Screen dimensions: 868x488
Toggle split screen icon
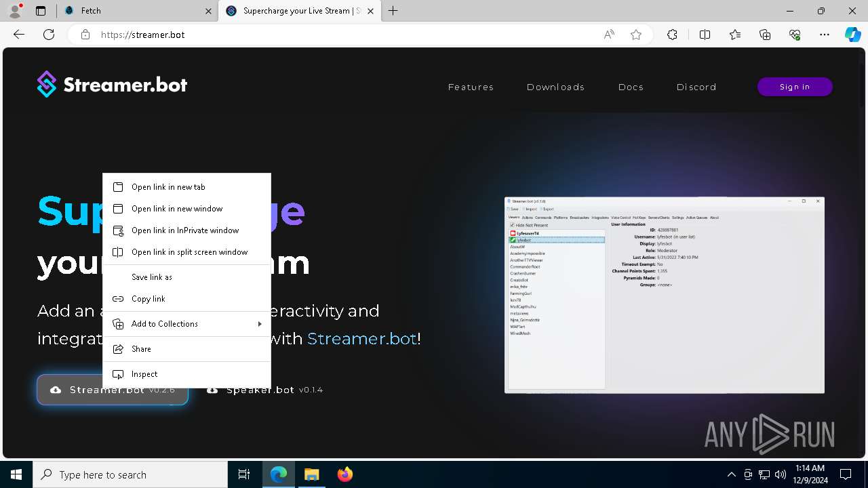[705, 35]
